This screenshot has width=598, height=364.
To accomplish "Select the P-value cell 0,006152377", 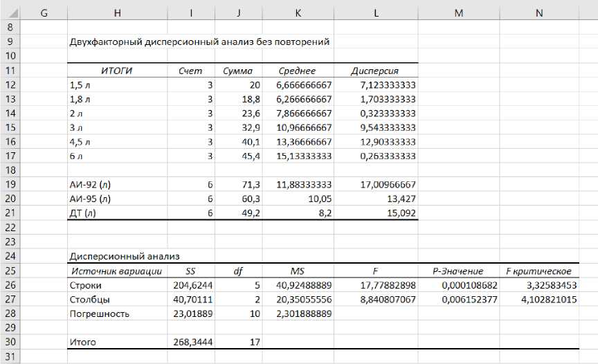I will pos(457,300).
